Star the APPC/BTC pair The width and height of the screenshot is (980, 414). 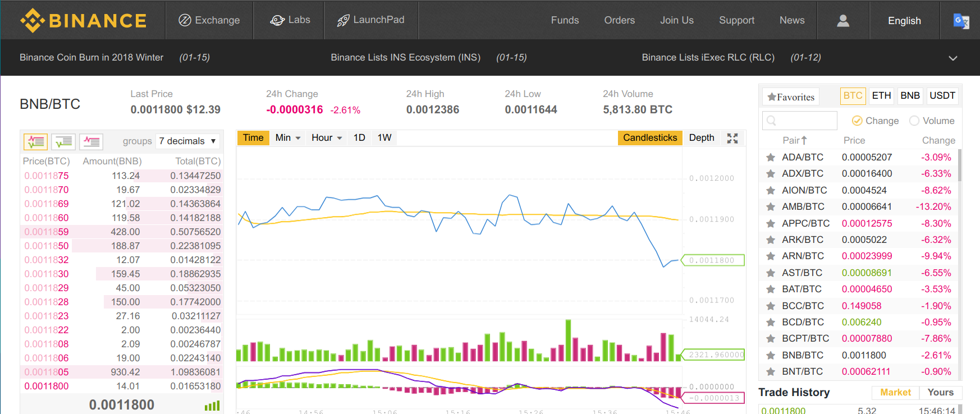771,224
